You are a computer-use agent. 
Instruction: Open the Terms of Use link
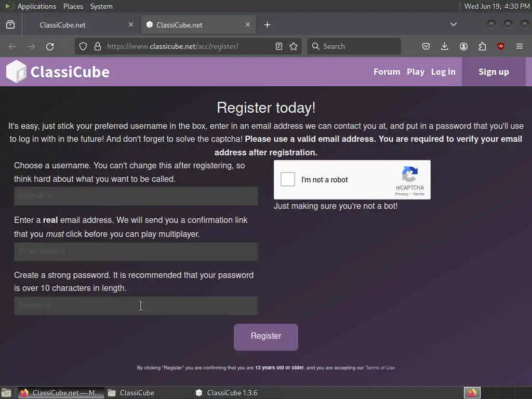click(x=380, y=368)
